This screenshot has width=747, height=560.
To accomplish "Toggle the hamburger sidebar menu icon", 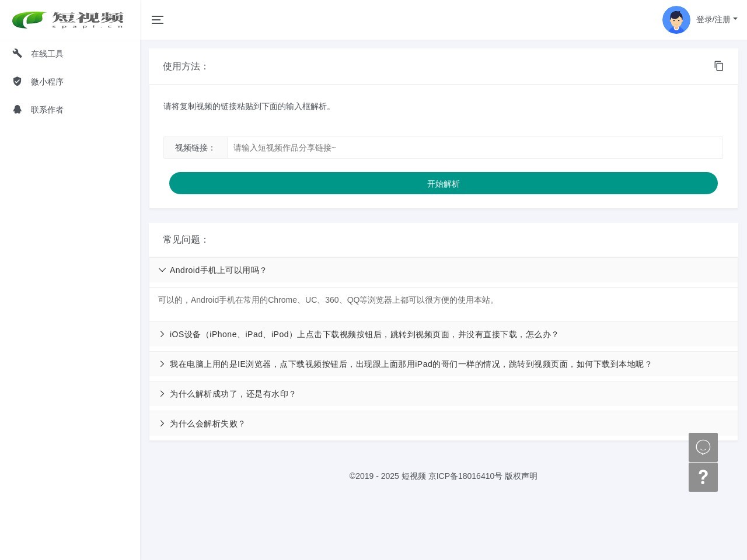I will click(158, 20).
